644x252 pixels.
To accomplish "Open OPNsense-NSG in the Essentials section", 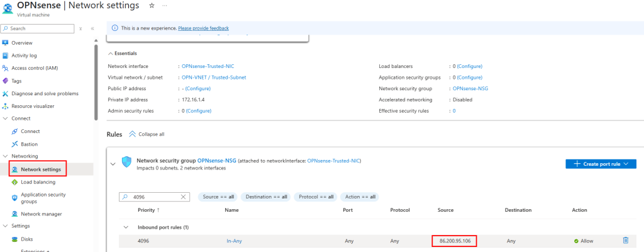I will point(470,89).
